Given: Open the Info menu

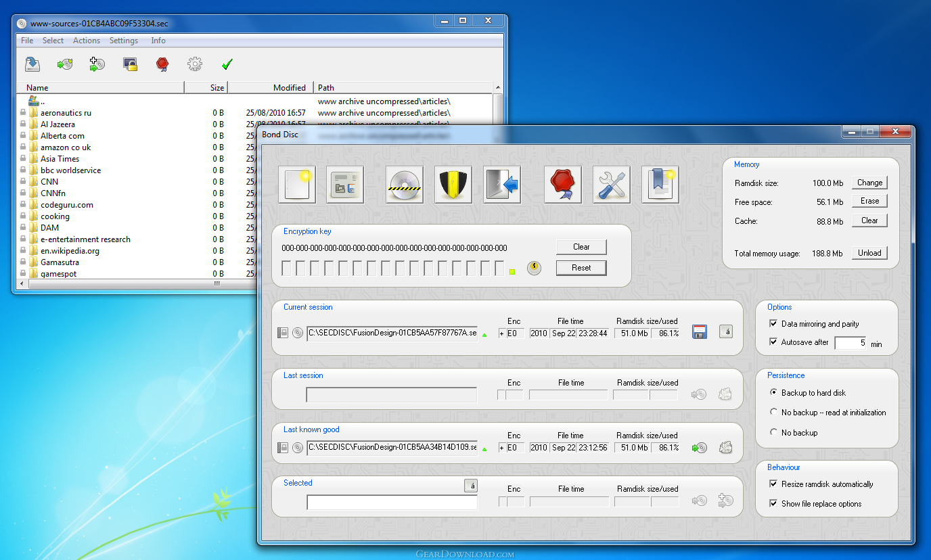Looking at the screenshot, I should 158,41.
